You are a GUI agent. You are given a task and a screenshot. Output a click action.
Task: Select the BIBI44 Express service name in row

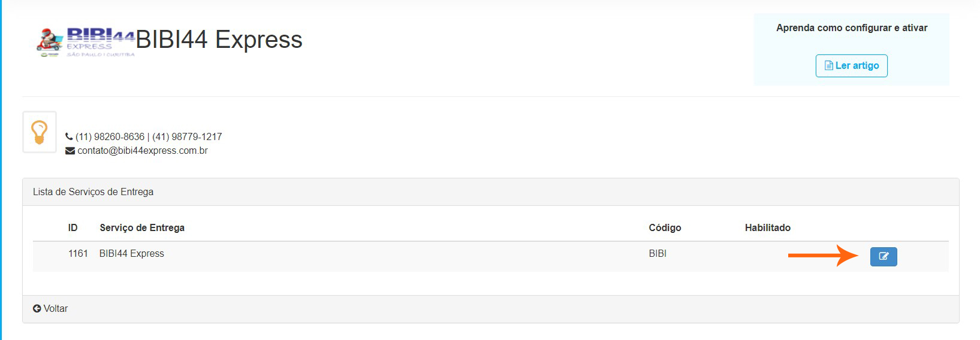[x=132, y=253]
